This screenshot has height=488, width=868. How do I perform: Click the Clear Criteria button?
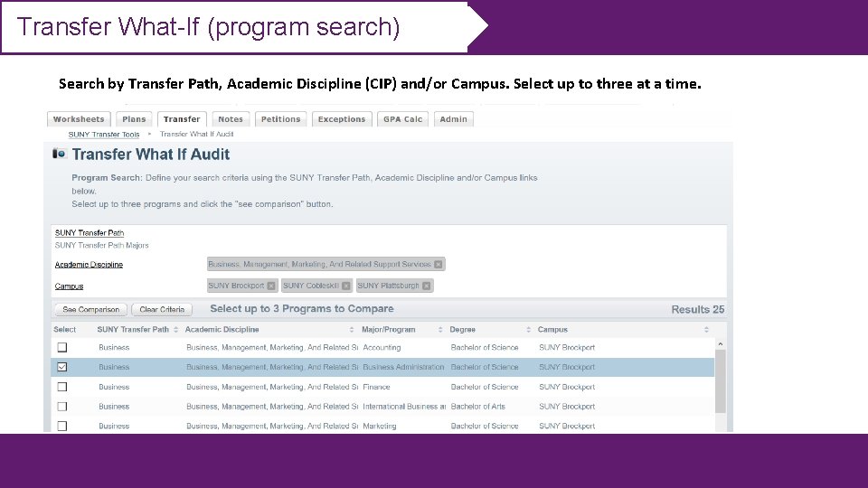pos(162,310)
